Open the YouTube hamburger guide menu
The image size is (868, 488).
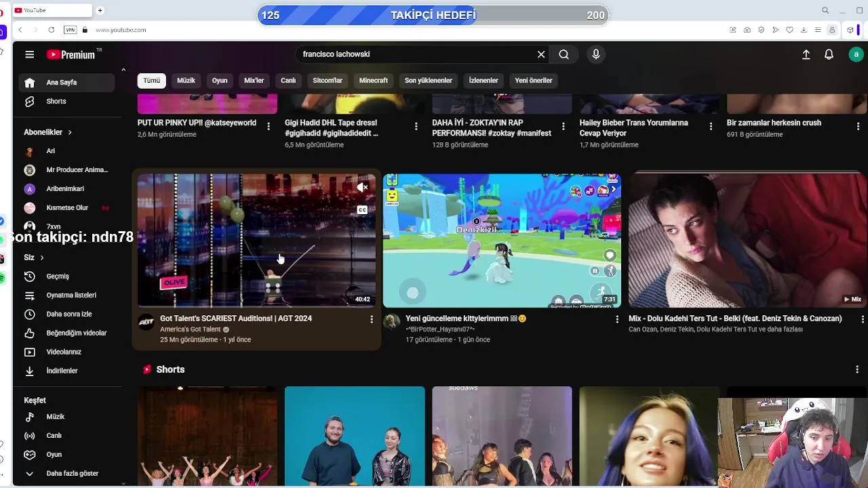click(x=29, y=54)
